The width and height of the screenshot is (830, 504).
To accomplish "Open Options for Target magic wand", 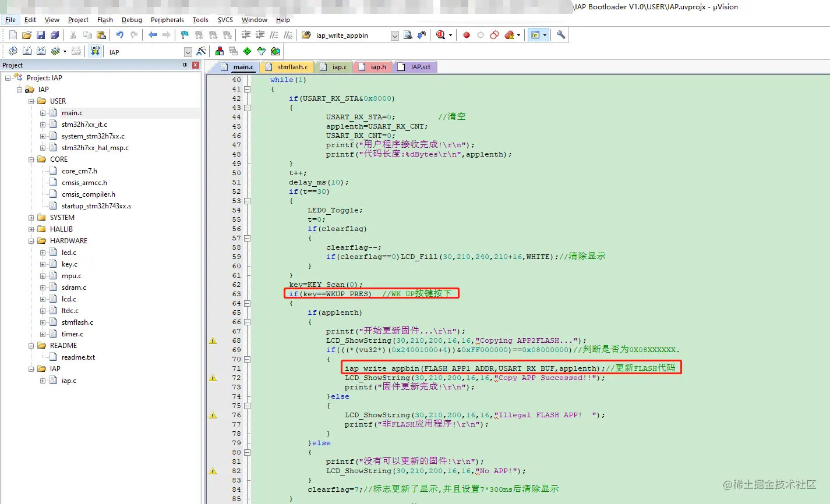I will 201,51.
